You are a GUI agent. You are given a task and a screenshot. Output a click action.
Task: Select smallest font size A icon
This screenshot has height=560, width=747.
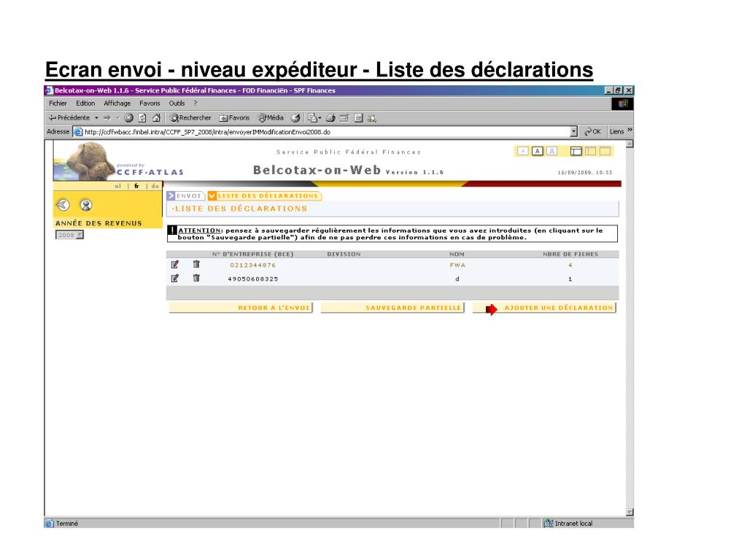pyautogui.click(x=522, y=151)
